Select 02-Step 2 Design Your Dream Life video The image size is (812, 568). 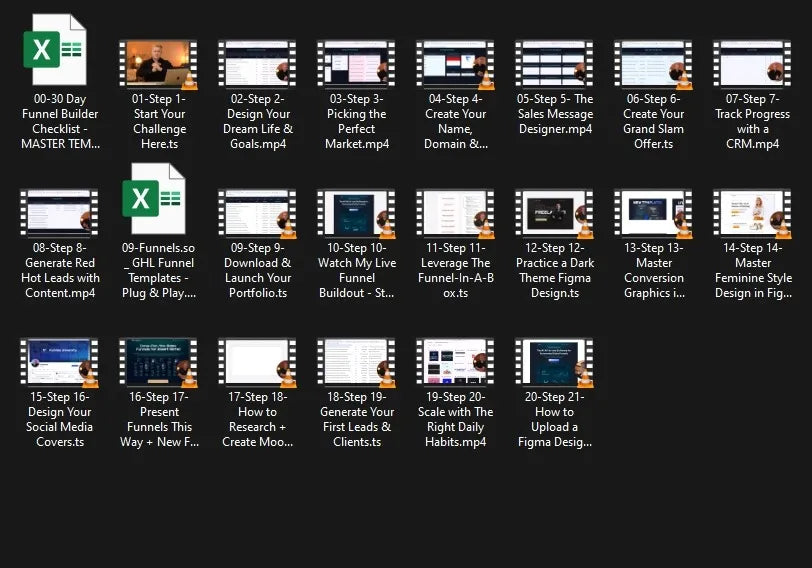coord(258,65)
